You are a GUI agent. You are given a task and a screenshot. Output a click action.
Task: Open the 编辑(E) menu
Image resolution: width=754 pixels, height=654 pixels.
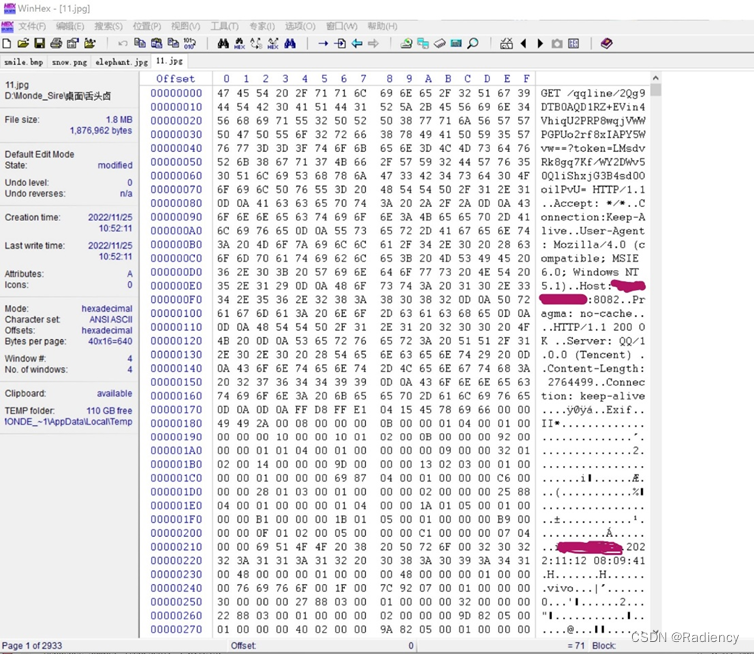point(70,26)
